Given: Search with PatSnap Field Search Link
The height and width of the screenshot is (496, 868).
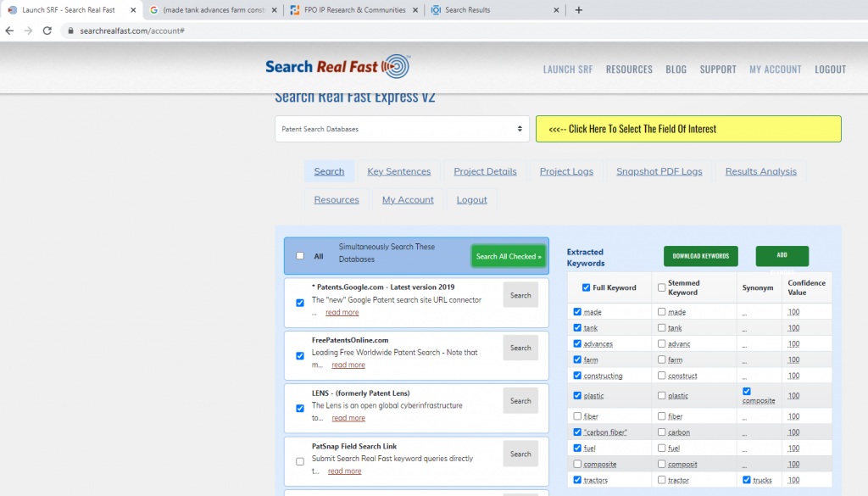Looking at the screenshot, I should [x=520, y=454].
